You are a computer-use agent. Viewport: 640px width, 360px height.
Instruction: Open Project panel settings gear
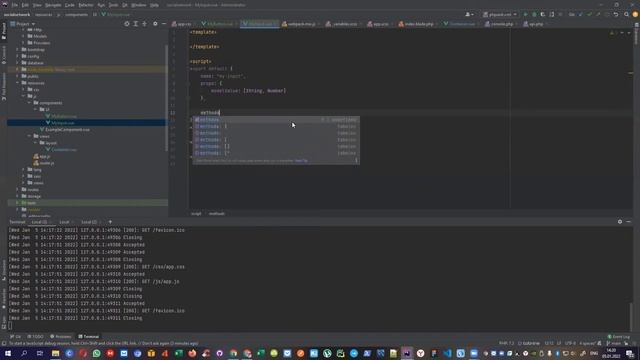[155, 24]
